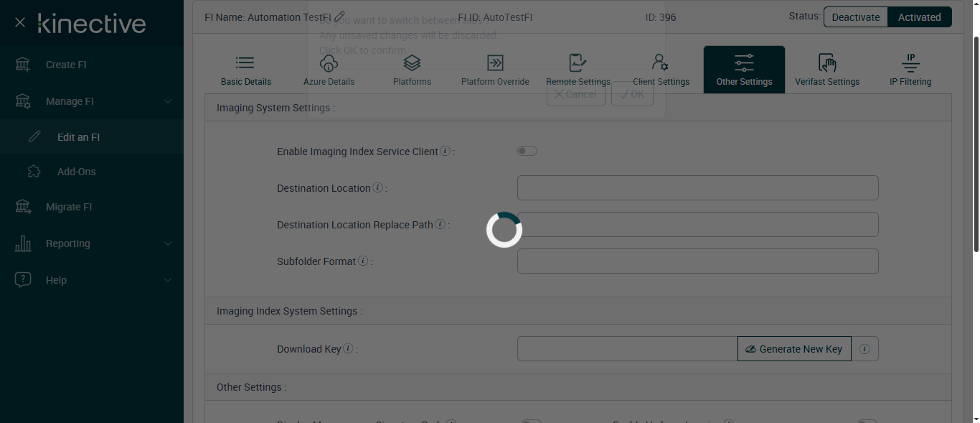The width and height of the screenshot is (980, 423).
Task: Click info icon right of Generate New Key
Action: [864, 349]
